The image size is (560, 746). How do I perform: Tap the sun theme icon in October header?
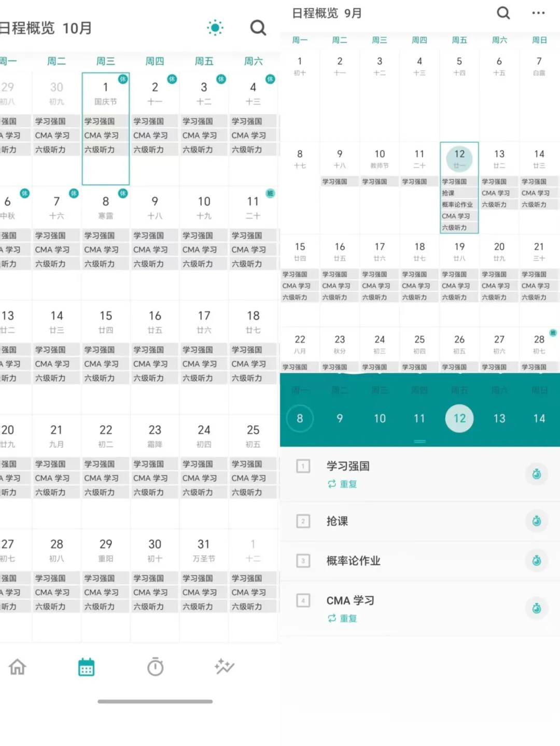click(215, 27)
